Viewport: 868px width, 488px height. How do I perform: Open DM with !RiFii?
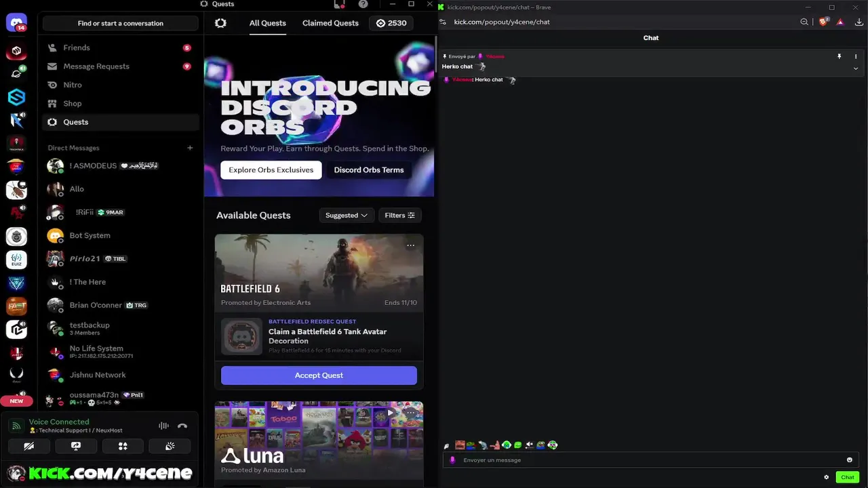[121, 212]
